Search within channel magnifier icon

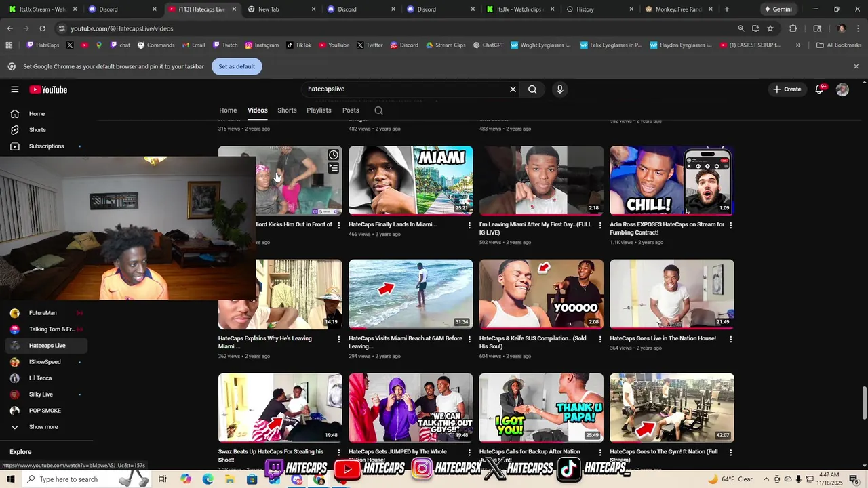(x=378, y=110)
